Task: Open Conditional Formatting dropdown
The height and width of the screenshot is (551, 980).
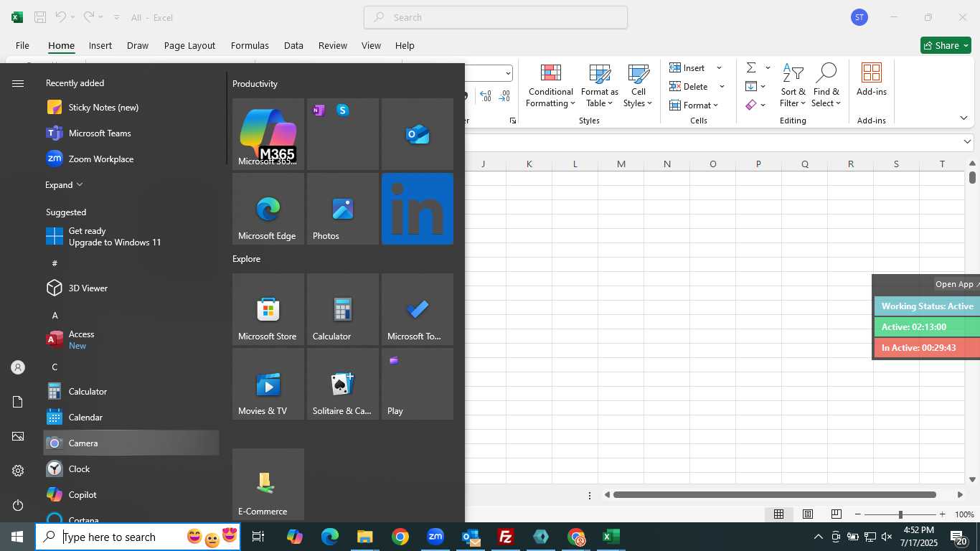Action: [550, 86]
